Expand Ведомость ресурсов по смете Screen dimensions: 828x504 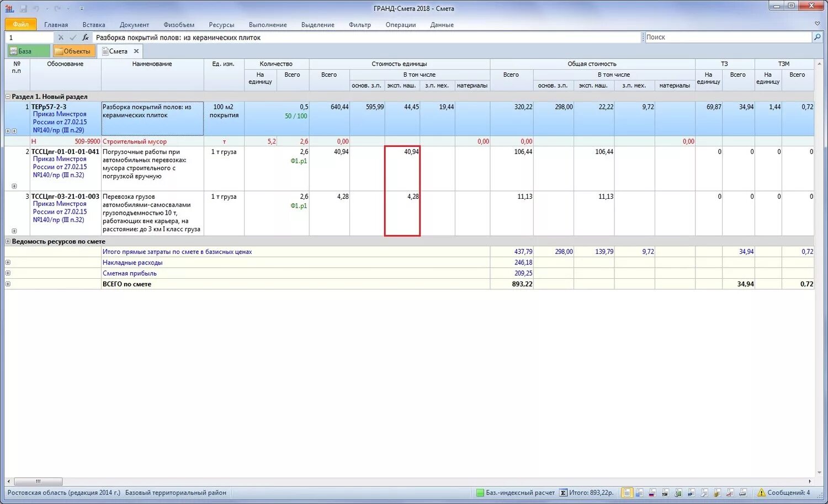(x=8, y=241)
